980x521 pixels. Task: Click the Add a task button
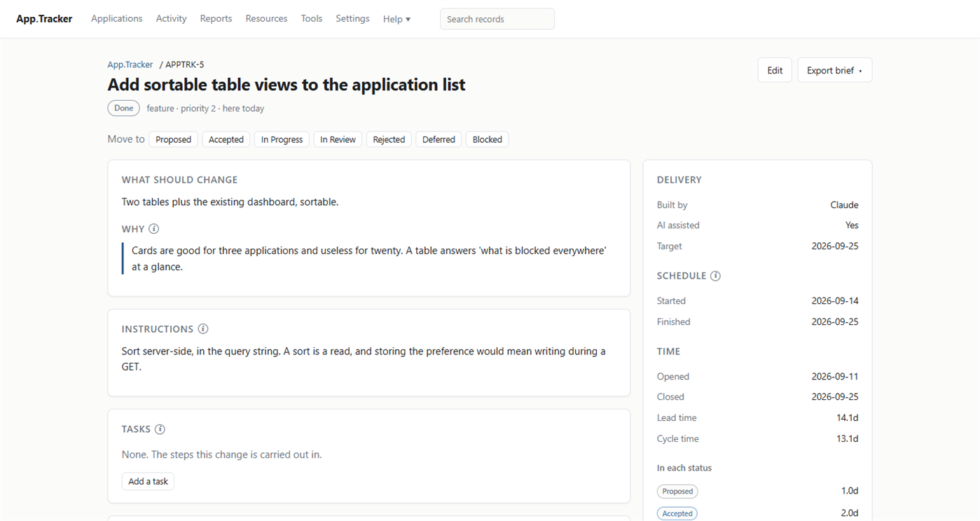pyautogui.click(x=148, y=481)
